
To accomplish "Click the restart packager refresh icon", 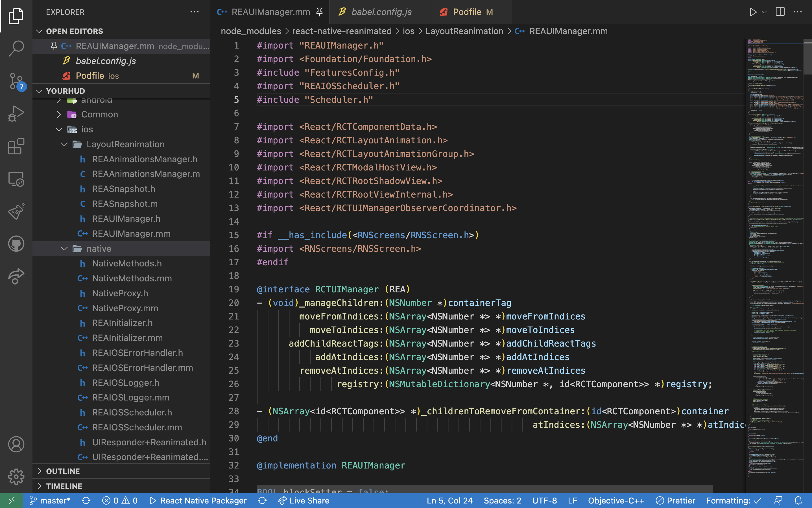I will click(x=263, y=501).
